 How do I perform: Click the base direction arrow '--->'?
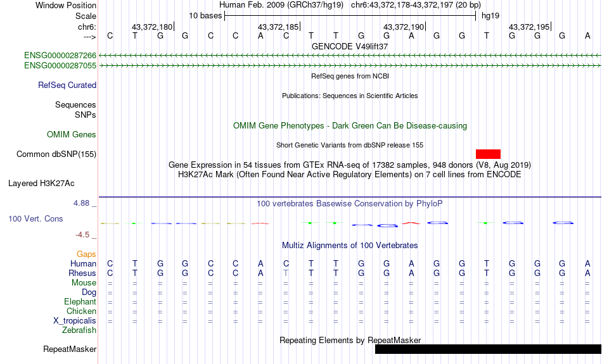pos(89,37)
